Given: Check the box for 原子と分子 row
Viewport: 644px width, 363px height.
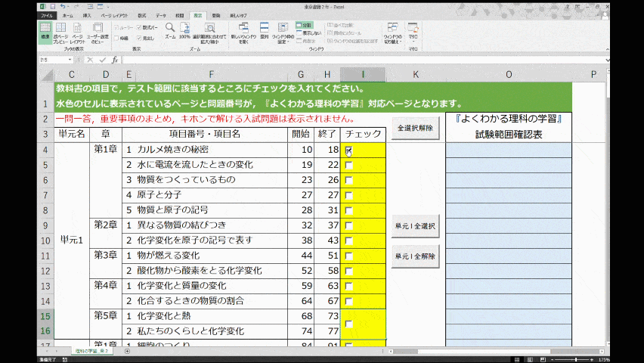Looking at the screenshot, I should pyautogui.click(x=348, y=195).
